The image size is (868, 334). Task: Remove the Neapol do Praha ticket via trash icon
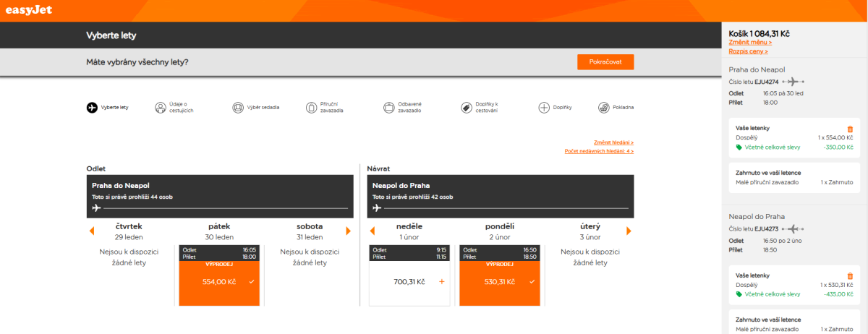[x=850, y=276]
